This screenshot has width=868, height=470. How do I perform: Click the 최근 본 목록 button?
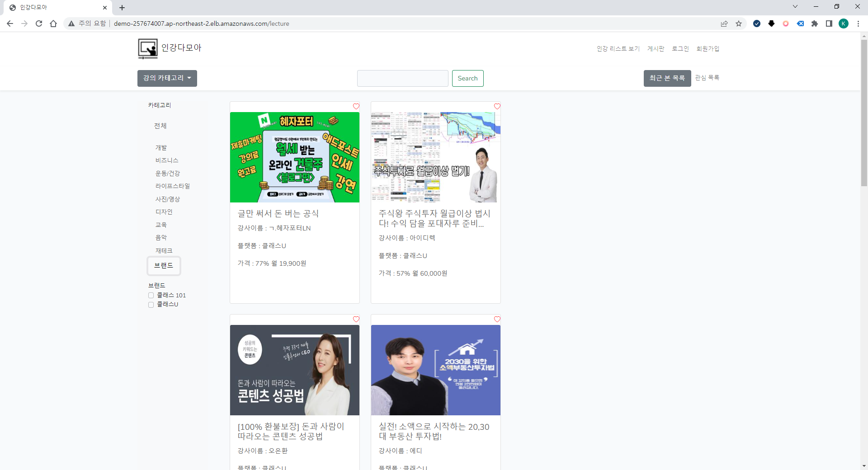coord(667,78)
